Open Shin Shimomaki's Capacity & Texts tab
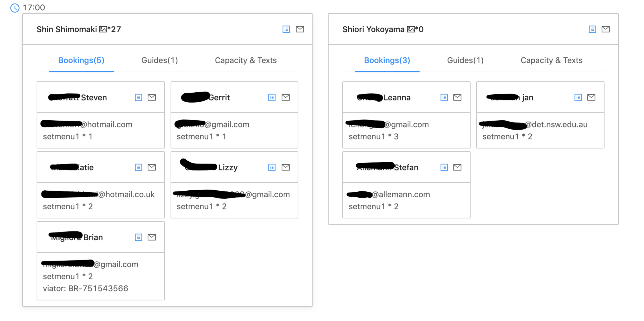 tap(246, 60)
